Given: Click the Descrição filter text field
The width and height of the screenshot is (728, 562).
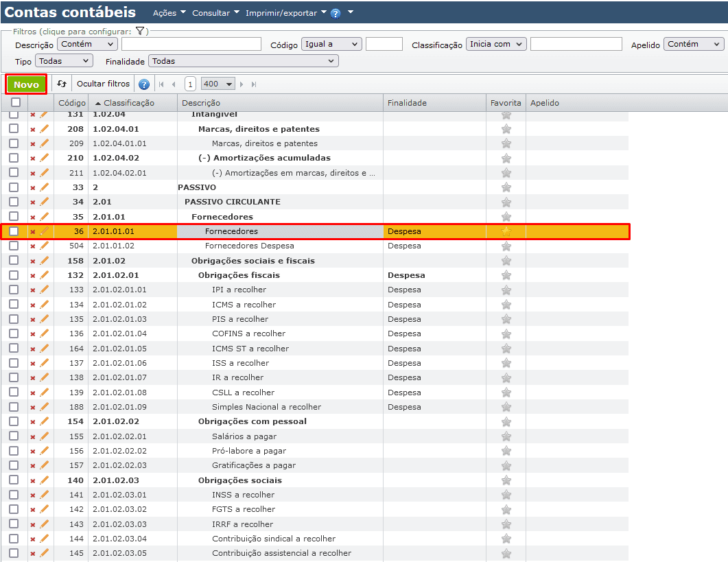Looking at the screenshot, I should pos(191,44).
